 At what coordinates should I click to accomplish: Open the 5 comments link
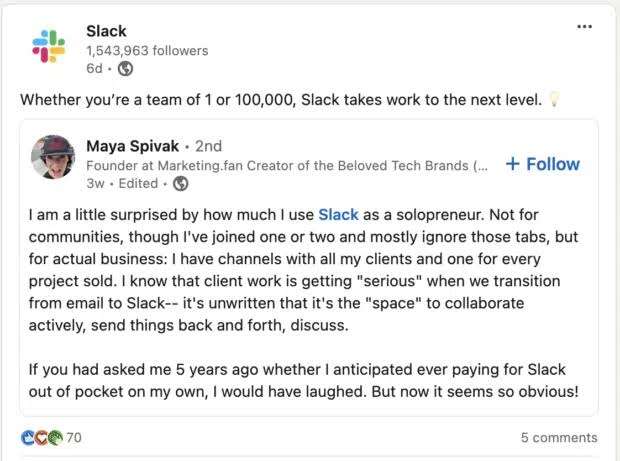(x=559, y=437)
